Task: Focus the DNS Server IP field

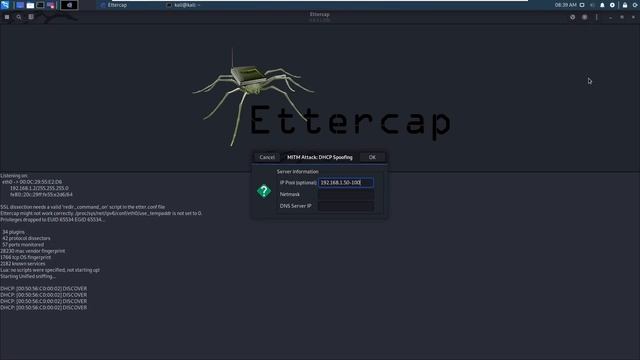Action: pos(346,206)
